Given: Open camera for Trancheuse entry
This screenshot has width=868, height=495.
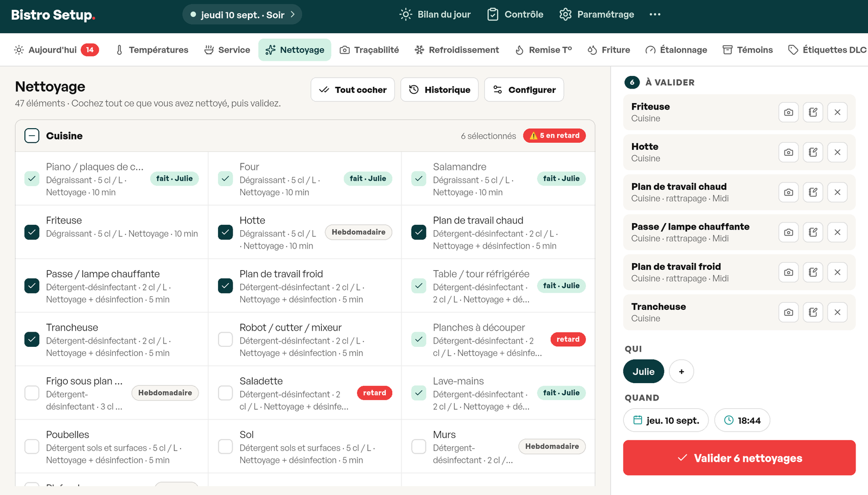Looking at the screenshot, I should tap(789, 312).
